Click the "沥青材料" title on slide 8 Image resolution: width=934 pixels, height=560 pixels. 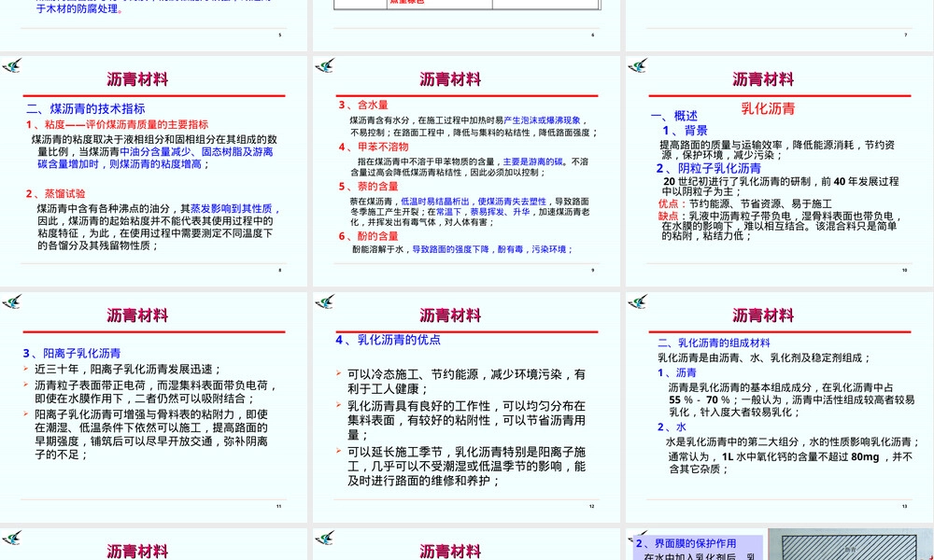click(x=137, y=79)
